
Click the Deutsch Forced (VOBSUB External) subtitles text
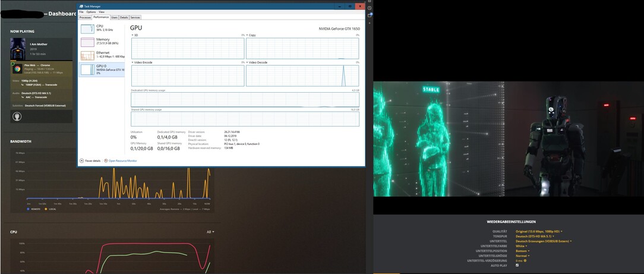tap(45, 106)
